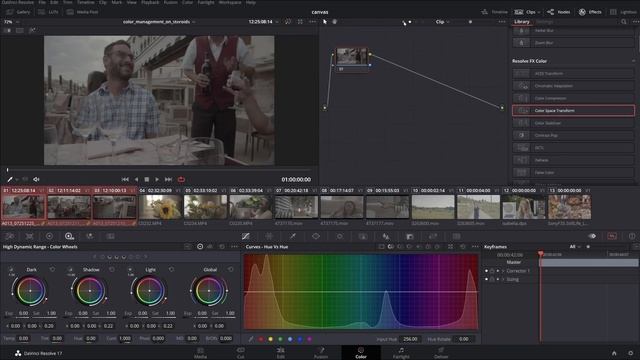Switch to the Settings tab in effects panel
The width and height of the screenshot is (640, 360).
pyautogui.click(x=544, y=22)
